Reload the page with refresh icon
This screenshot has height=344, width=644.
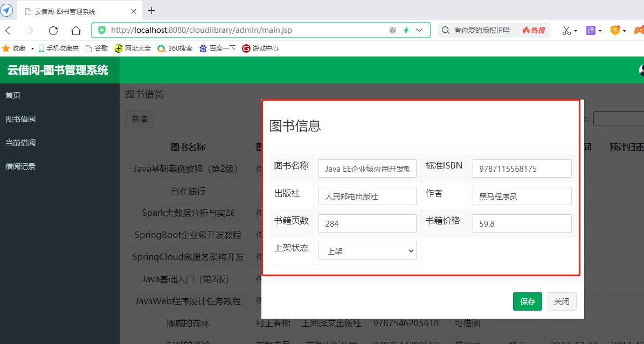click(x=53, y=30)
